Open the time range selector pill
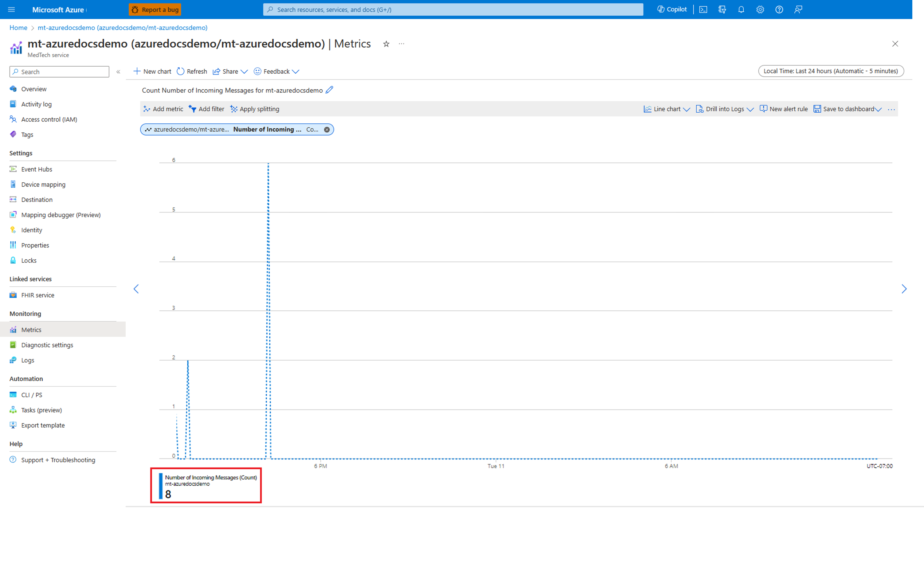Viewport: 924px width, 570px height. point(831,71)
